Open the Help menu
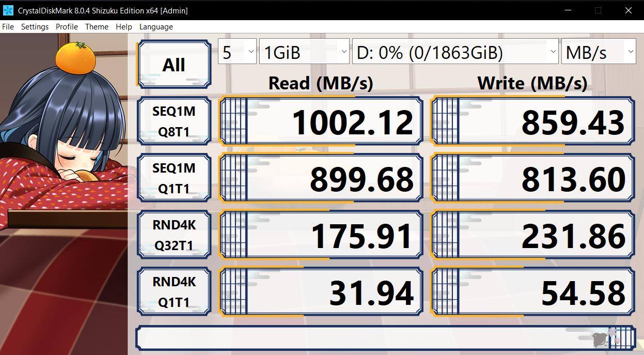Screen dimensions: 644x355 point(123,27)
